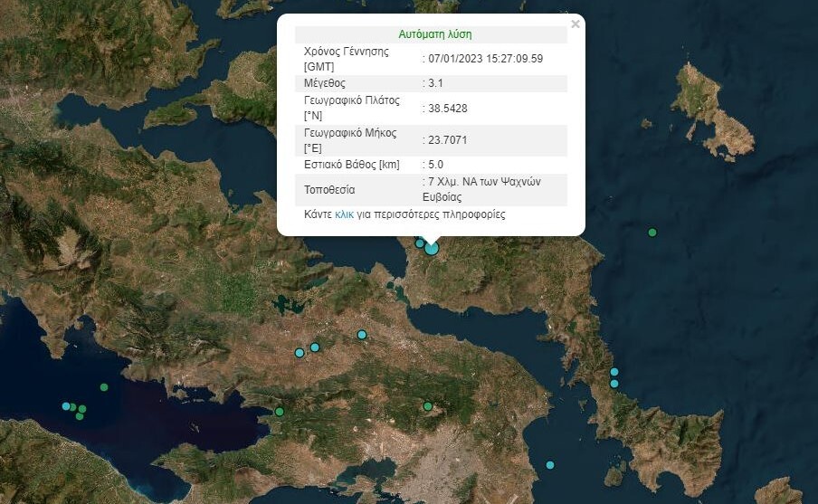The width and height of the screenshot is (818, 504).
Task: Click the origin time value 07/01/2023 15:27:09.59
Action: [x=484, y=59]
